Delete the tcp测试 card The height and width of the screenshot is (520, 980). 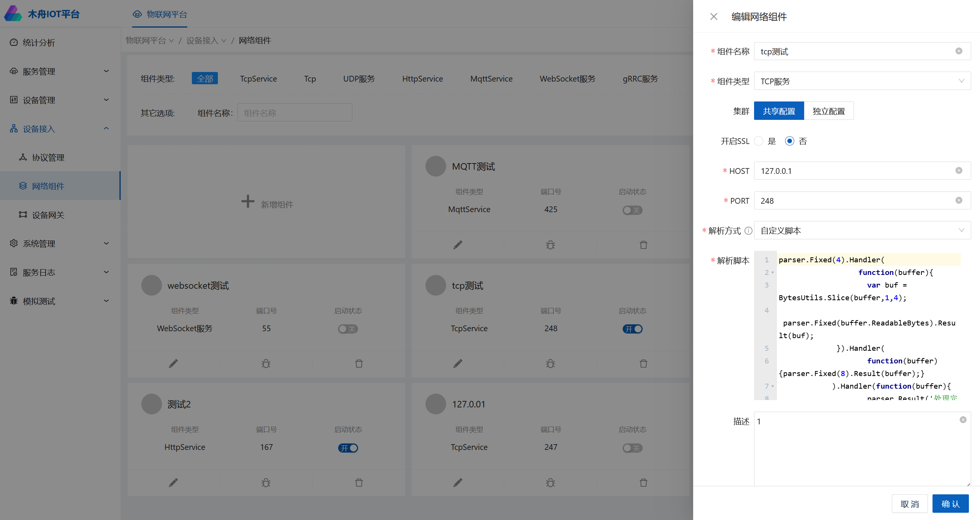(x=643, y=363)
